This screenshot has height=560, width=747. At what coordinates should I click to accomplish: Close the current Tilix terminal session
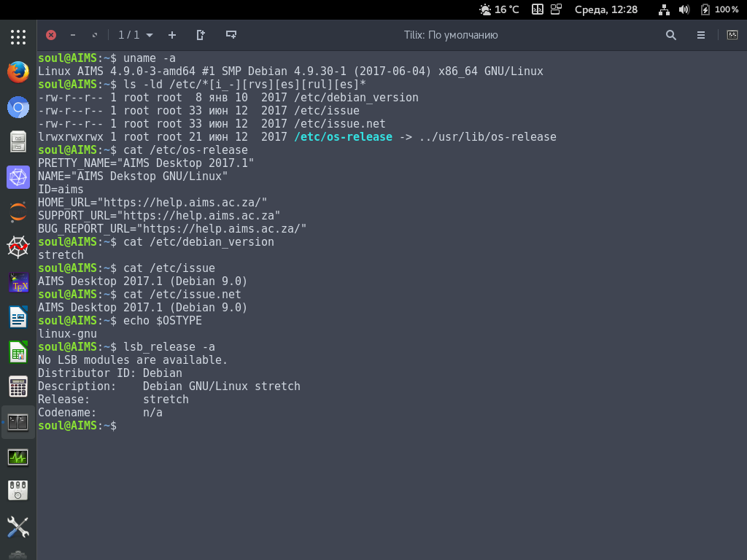(51, 35)
